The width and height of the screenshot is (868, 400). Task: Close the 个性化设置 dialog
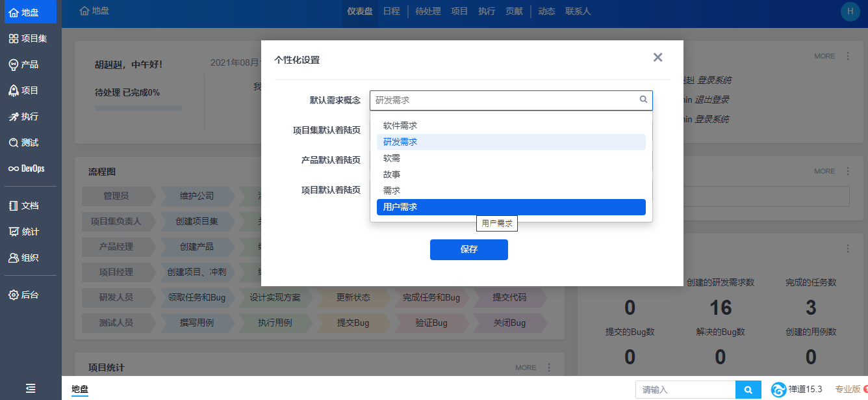(x=657, y=57)
